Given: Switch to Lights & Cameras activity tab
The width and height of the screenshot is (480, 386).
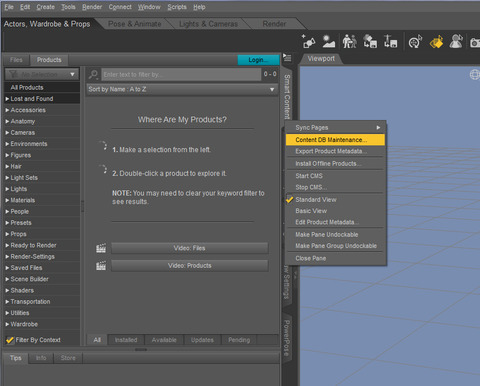Looking at the screenshot, I should [208, 24].
